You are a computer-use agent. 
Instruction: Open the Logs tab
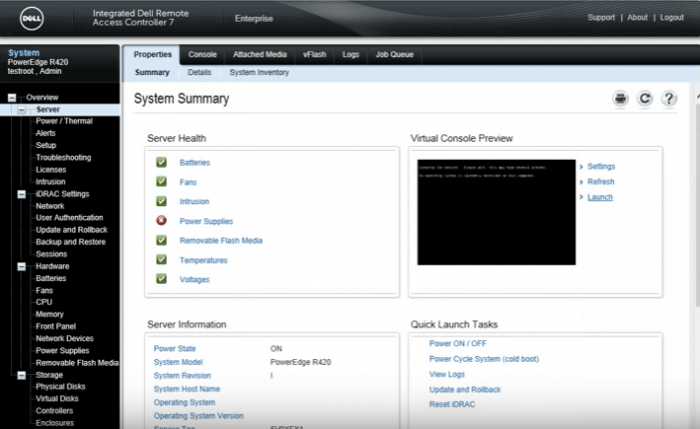coord(350,54)
